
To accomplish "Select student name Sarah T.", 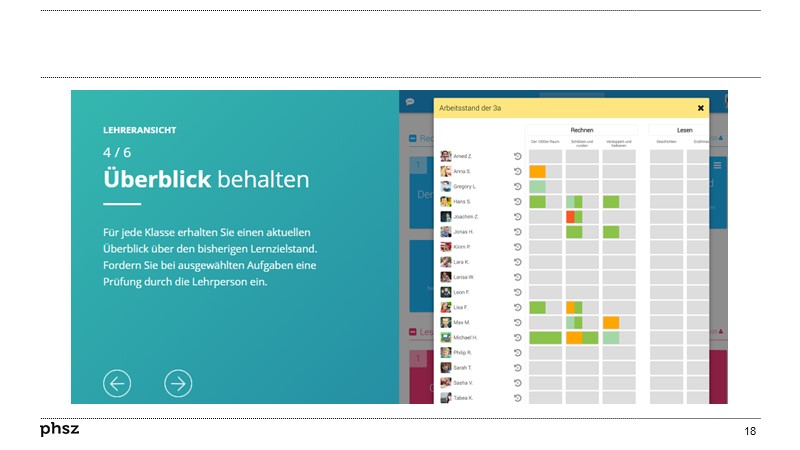I will (x=463, y=368).
